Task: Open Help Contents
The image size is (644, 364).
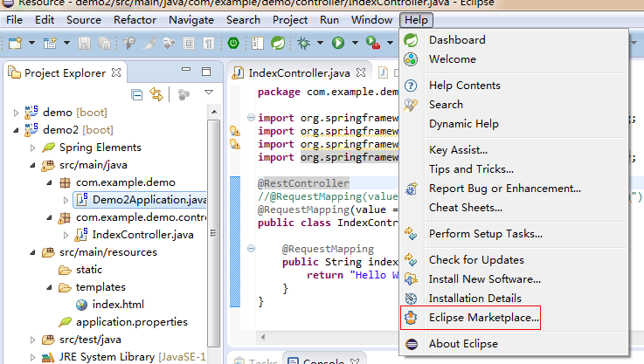Action: pyautogui.click(x=465, y=86)
